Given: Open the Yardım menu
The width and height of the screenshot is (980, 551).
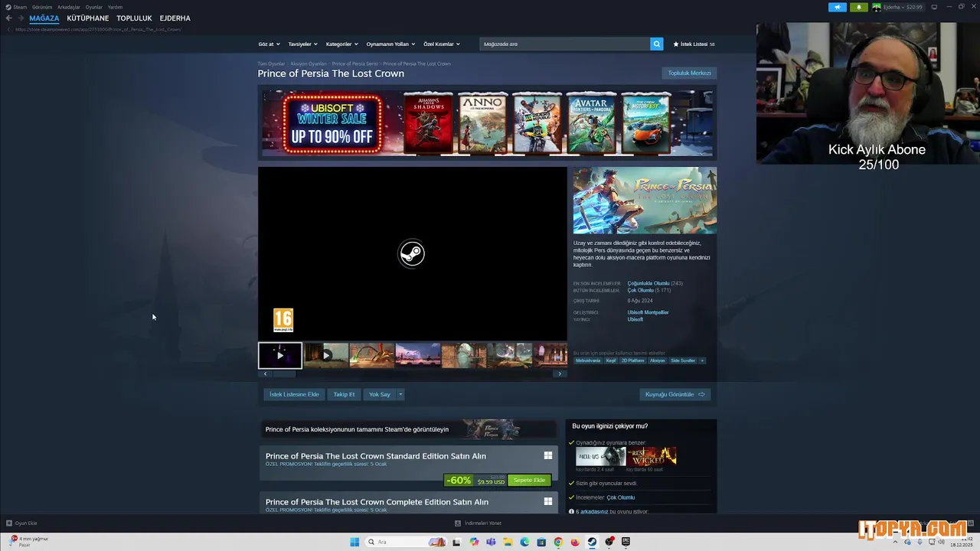Looking at the screenshot, I should coord(115,7).
